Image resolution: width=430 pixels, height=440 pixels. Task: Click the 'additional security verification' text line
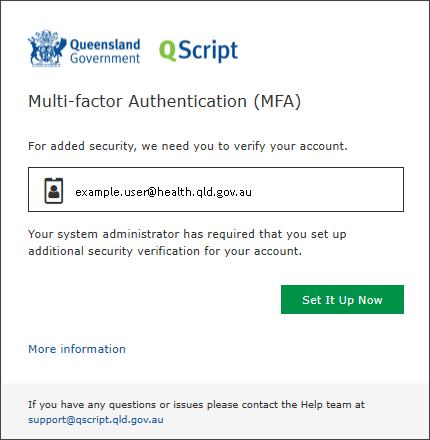coord(165,251)
